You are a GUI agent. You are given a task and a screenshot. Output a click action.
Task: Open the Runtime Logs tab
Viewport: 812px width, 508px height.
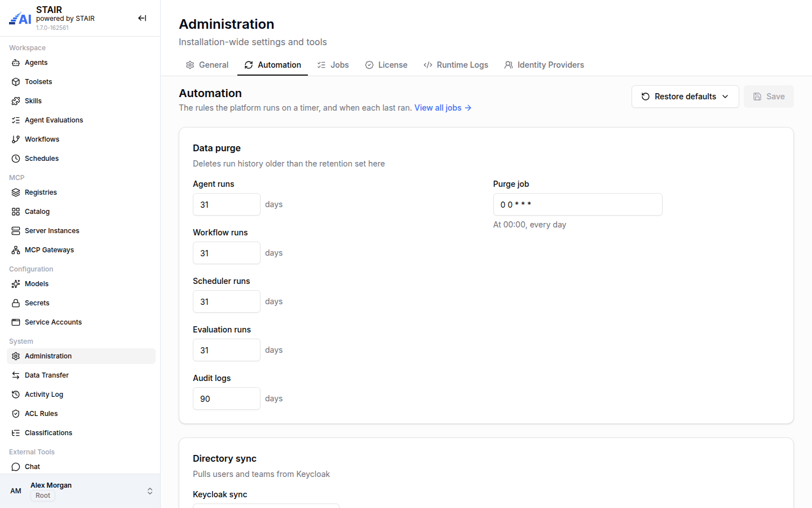[x=456, y=65]
